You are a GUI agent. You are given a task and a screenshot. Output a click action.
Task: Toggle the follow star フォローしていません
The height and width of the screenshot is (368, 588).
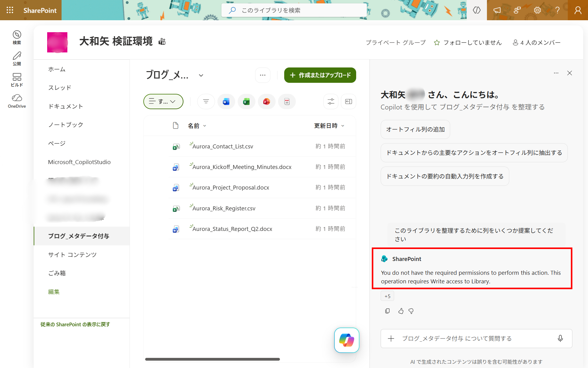pos(468,43)
